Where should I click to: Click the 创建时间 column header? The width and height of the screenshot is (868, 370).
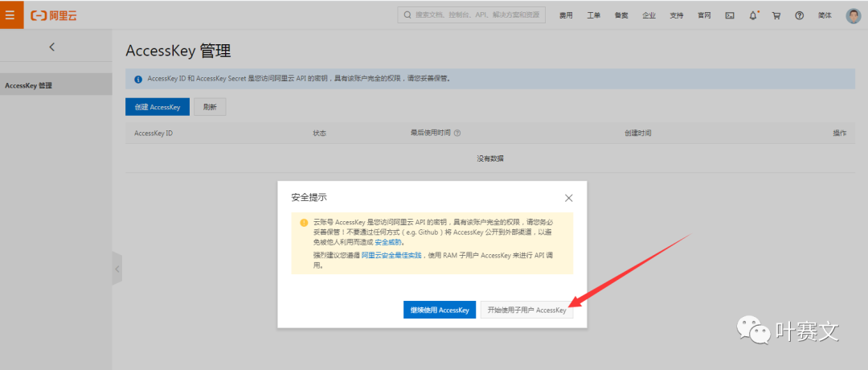637,134
